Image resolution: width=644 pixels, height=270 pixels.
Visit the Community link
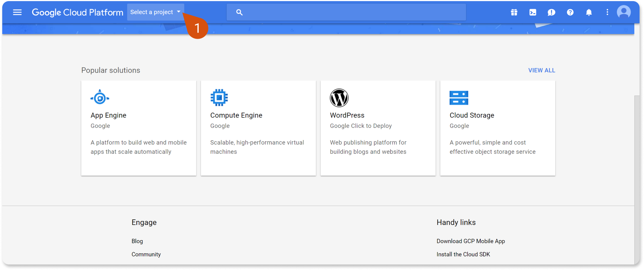click(146, 254)
